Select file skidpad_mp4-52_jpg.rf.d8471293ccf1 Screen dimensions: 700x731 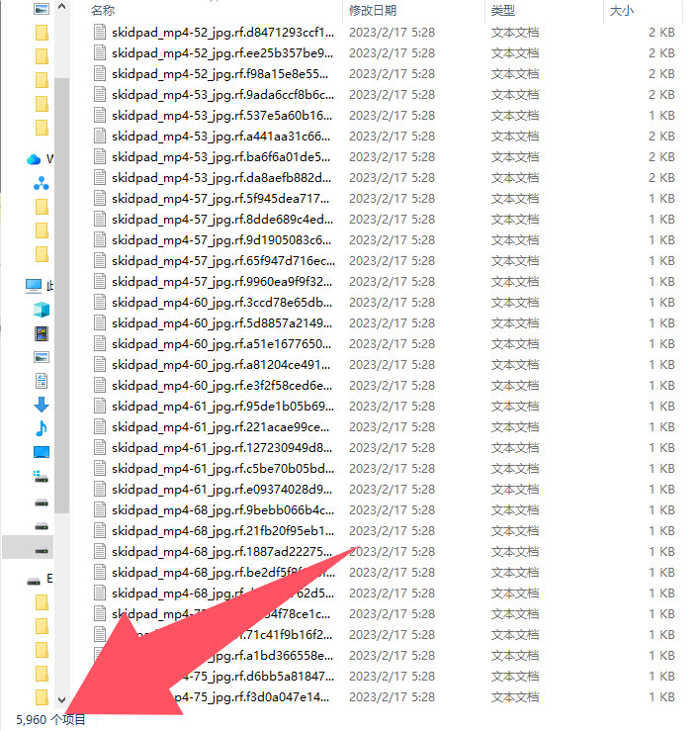click(222, 33)
